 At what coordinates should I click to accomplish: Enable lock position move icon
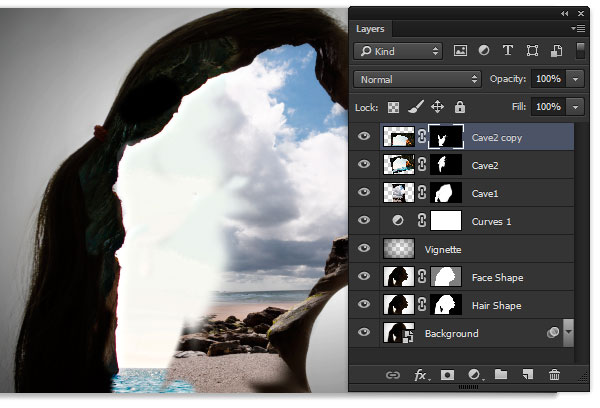pos(437,107)
